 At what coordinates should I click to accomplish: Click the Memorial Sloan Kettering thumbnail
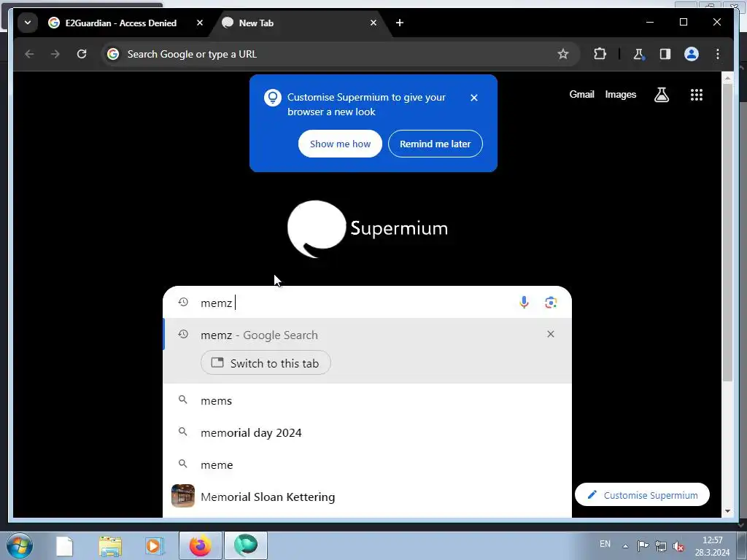click(183, 496)
